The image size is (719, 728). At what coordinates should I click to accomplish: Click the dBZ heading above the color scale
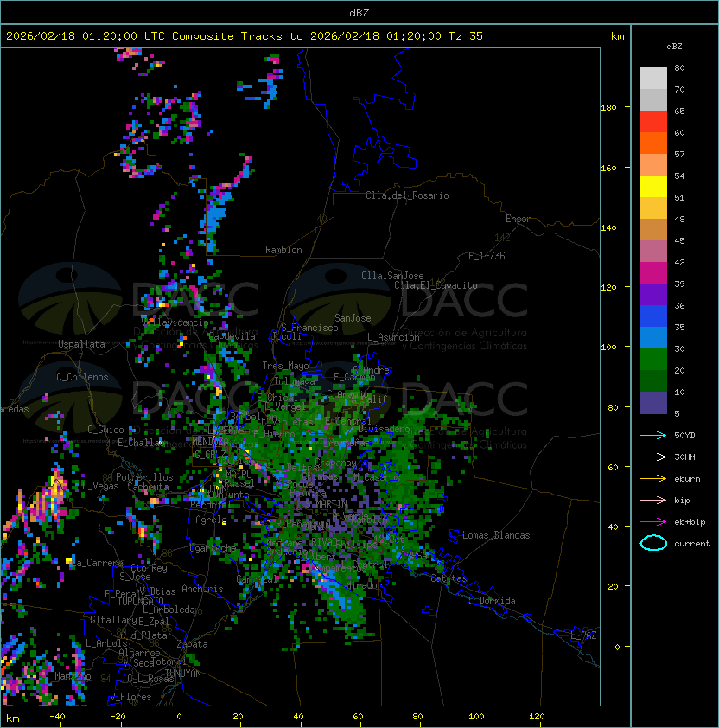[x=674, y=47]
